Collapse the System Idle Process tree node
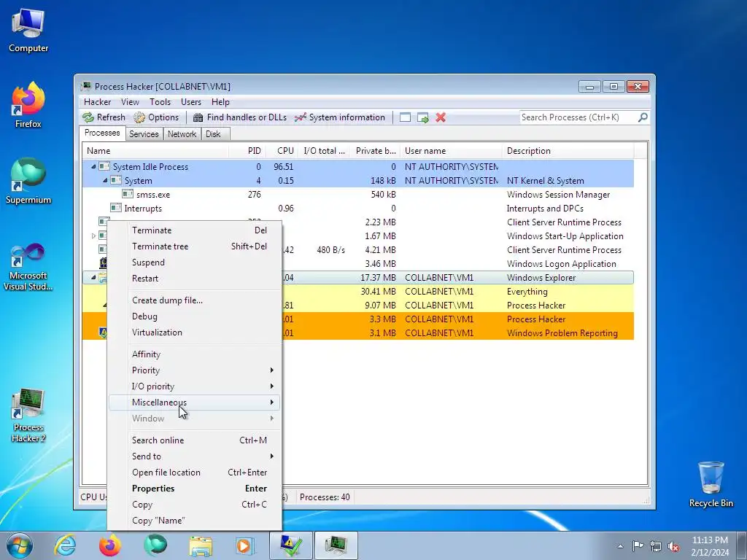The width and height of the screenshot is (747, 560). tap(93, 167)
